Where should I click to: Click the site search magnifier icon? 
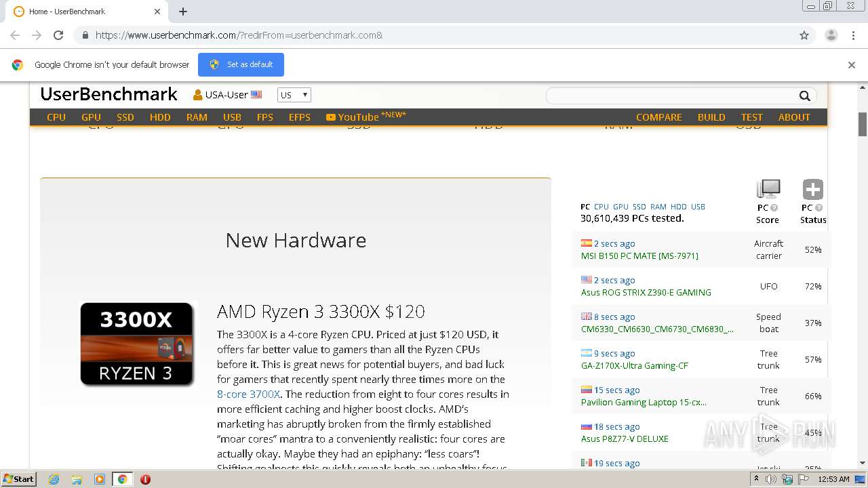click(x=805, y=96)
